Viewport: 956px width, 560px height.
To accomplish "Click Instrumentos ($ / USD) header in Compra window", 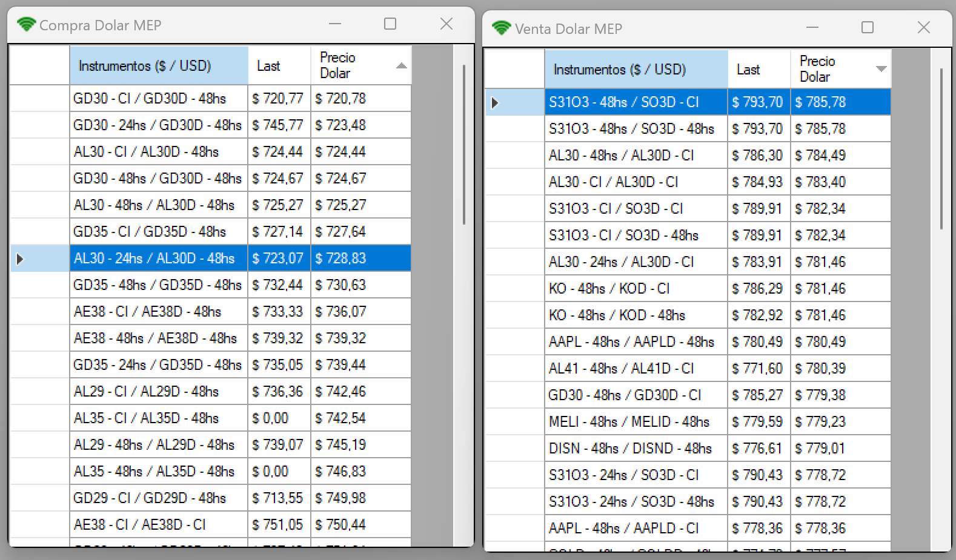I will 159,65.
